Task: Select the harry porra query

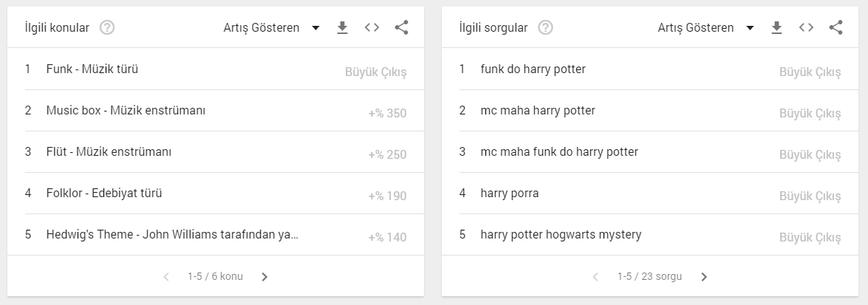Action: tap(650, 193)
